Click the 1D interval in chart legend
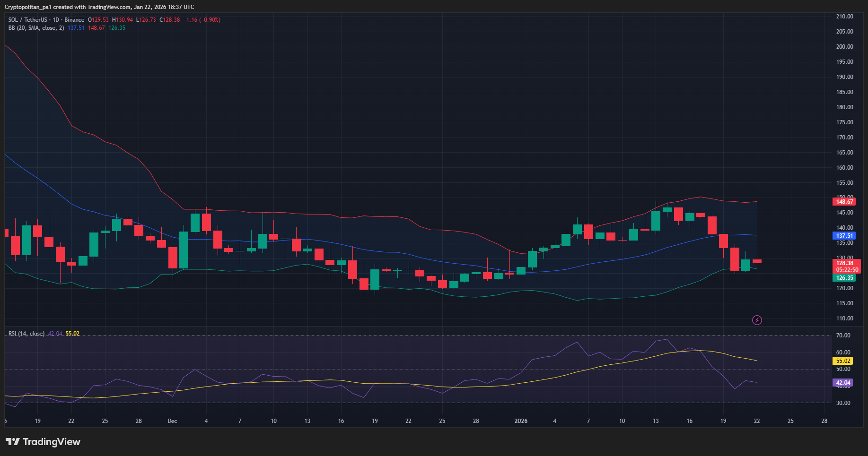The width and height of the screenshot is (868, 456). pos(56,20)
